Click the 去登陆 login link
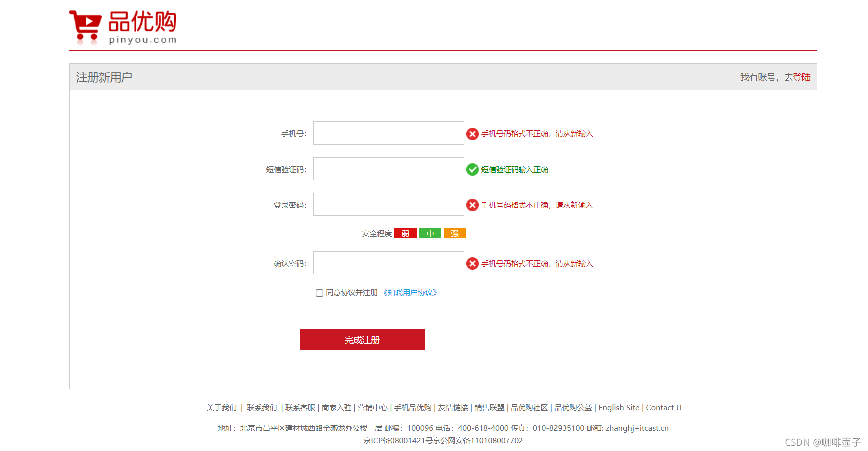 [802, 77]
